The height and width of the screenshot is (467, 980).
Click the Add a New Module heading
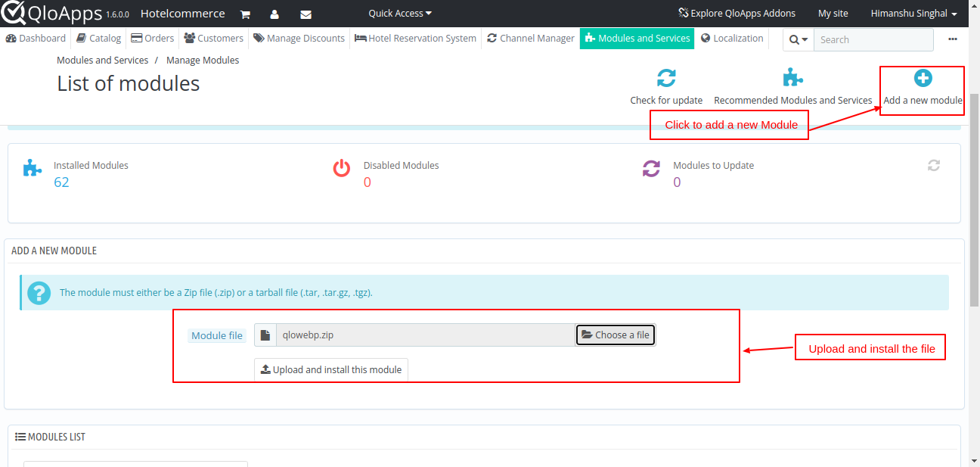(54, 251)
